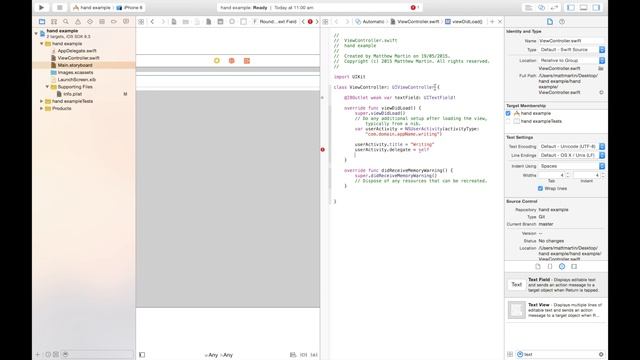Open the Test navigator diamond icon
This screenshot has width=640, height=360.
tap(90, 21)
